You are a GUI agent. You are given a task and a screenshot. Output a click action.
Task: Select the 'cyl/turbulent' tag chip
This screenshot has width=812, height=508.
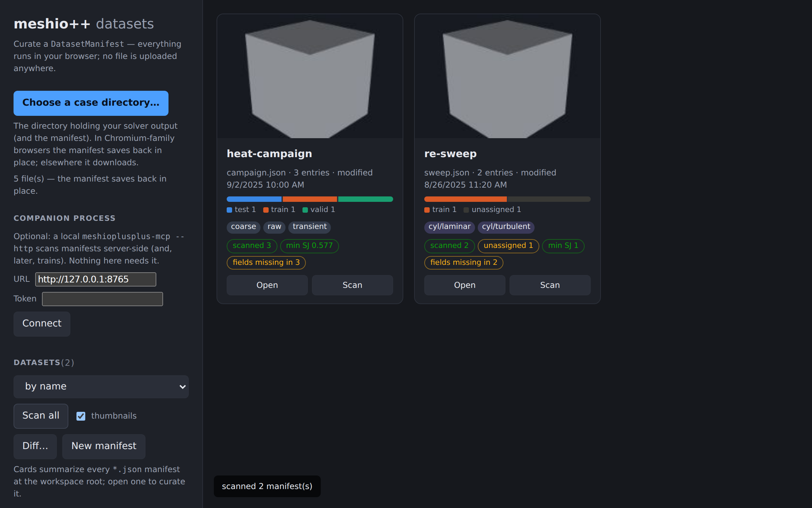506,227
